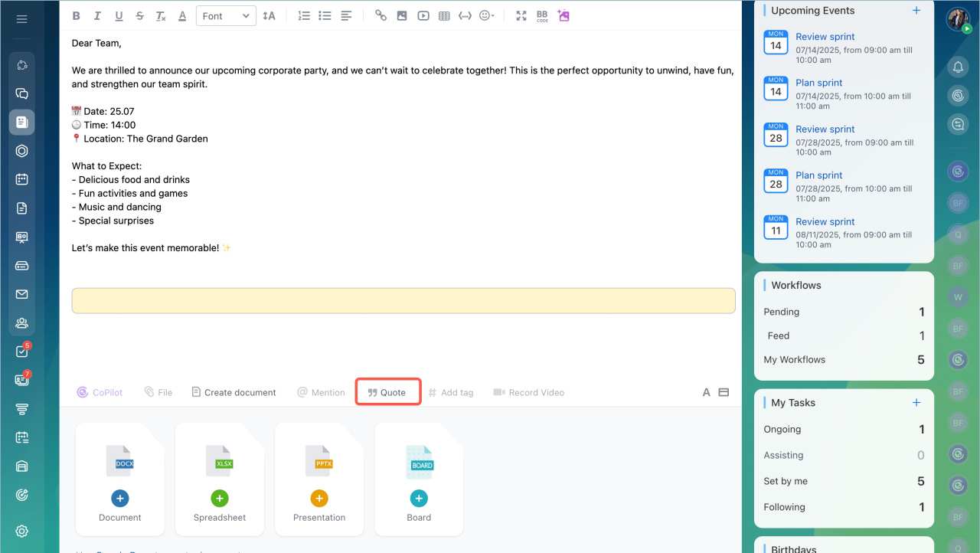Open the text color picker
This screenshot has width=980, height=553.
click(x=182, y=16)
